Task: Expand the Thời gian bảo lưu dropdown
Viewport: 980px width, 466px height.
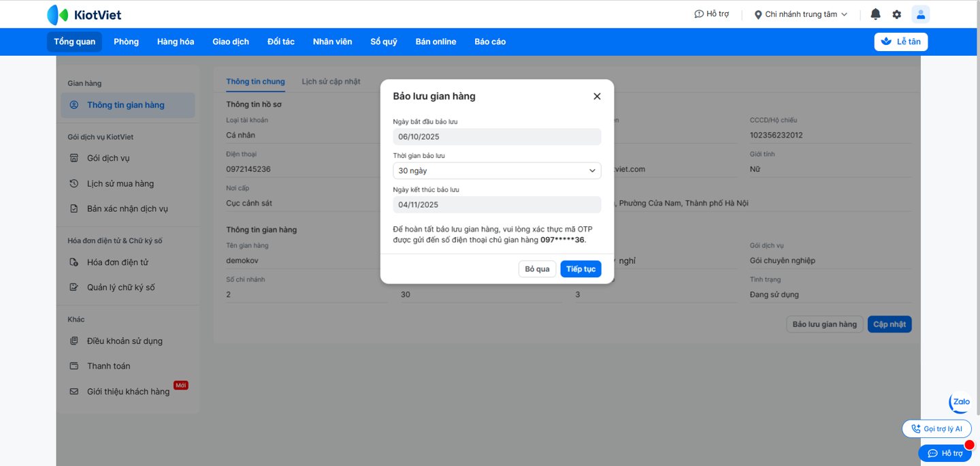Action: pyautogui.click(x=497, y=170)
